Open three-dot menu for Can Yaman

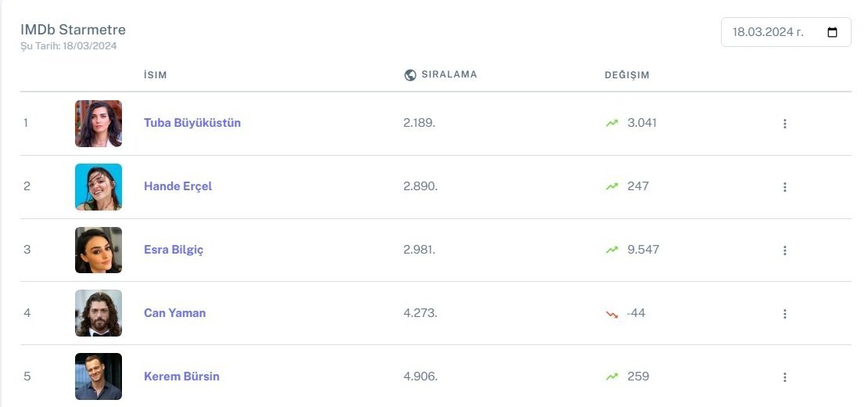[784, 314]
